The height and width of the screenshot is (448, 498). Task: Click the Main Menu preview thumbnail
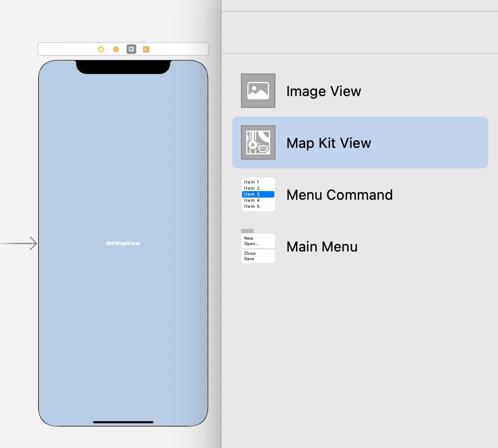(x=258, y=248)
